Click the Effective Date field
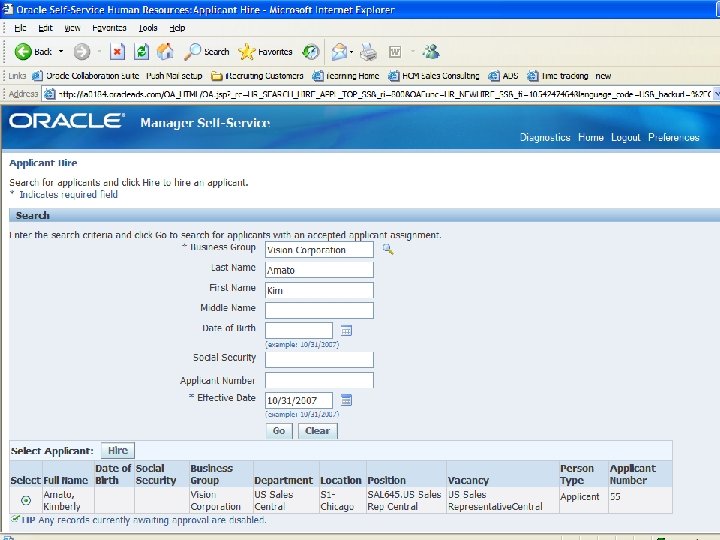 (299, 400)
